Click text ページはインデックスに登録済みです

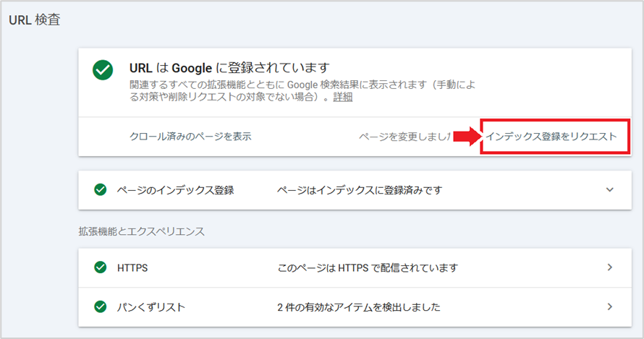click(360, 190)
